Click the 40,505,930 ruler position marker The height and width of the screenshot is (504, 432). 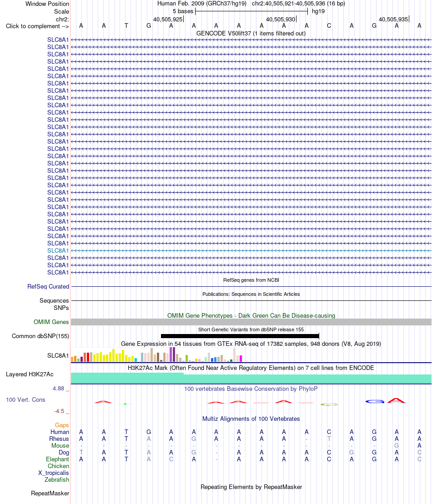coord(281,19)
